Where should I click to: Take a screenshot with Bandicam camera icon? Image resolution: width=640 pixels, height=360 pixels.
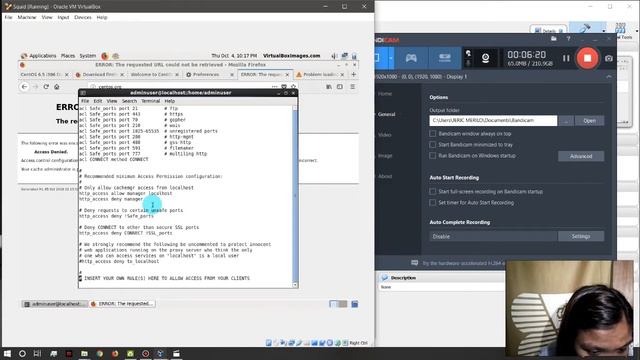click(609, 58)
